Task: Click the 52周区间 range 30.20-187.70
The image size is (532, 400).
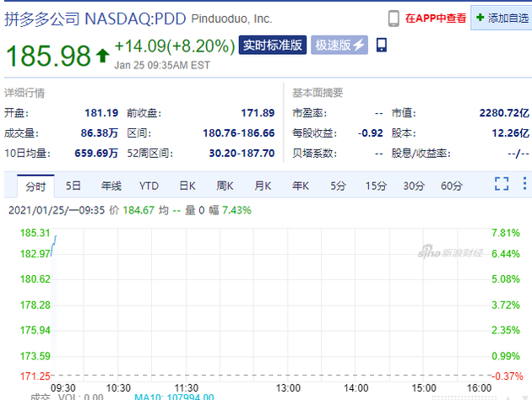Action: click(242, 154)
